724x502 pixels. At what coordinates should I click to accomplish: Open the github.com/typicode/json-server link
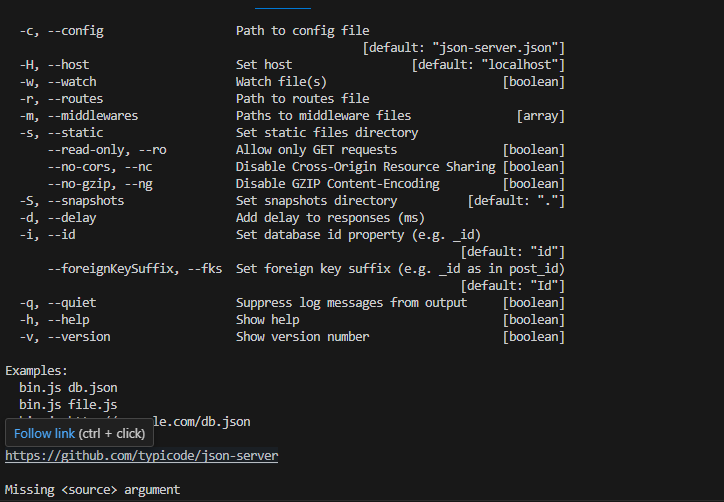tap(141, 455)
